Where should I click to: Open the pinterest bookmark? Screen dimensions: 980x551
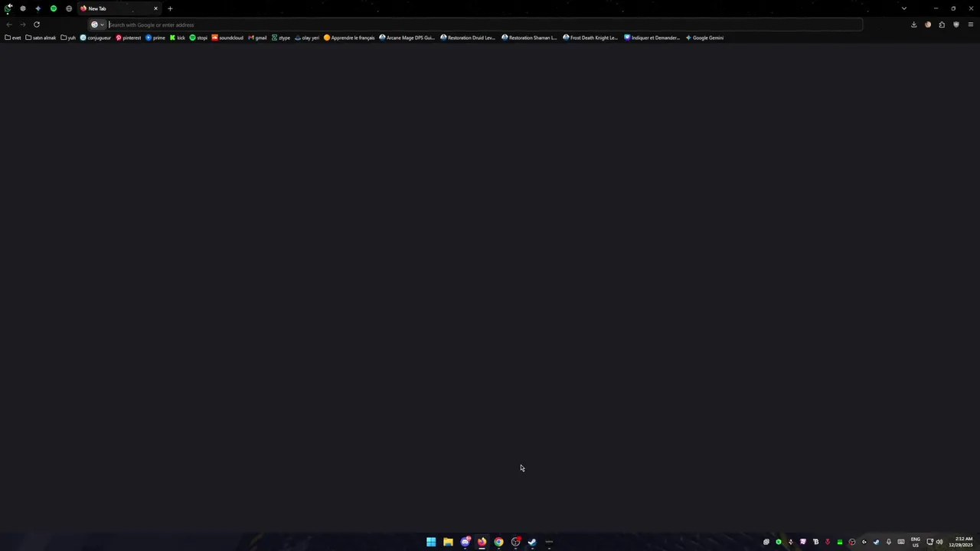tap(128, 37)
